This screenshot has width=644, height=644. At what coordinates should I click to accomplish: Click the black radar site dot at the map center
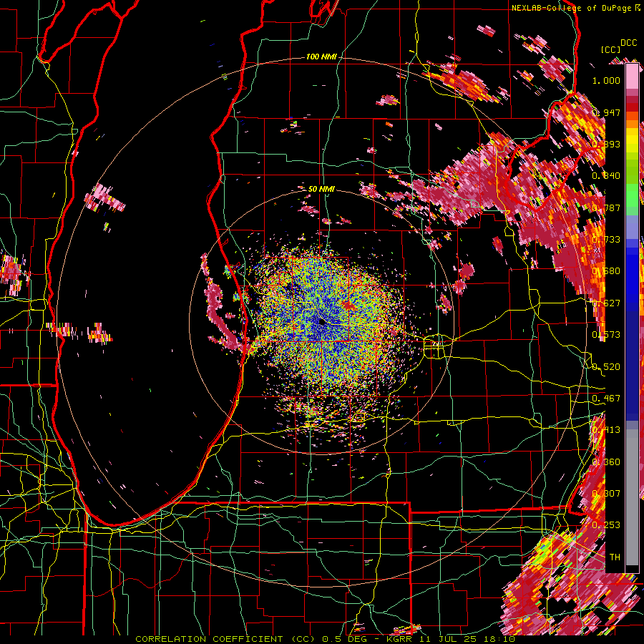point(323,322)
